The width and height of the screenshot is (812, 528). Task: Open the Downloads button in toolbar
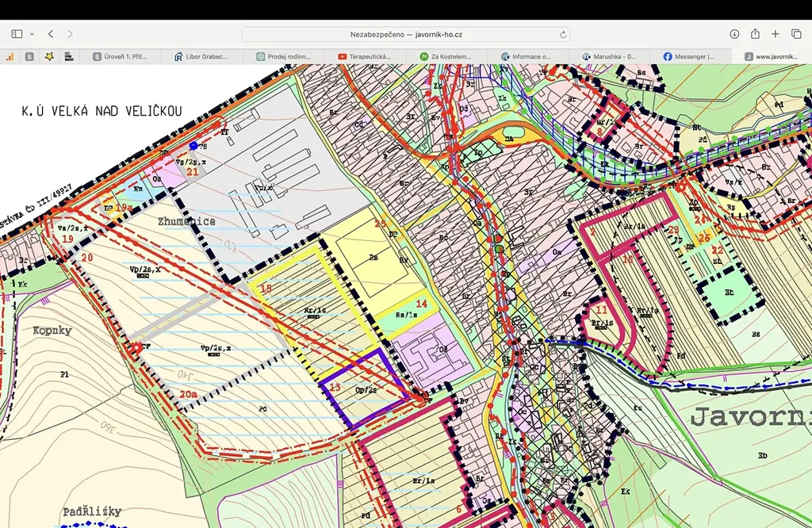pyautogui.click(x=734, y=34)
